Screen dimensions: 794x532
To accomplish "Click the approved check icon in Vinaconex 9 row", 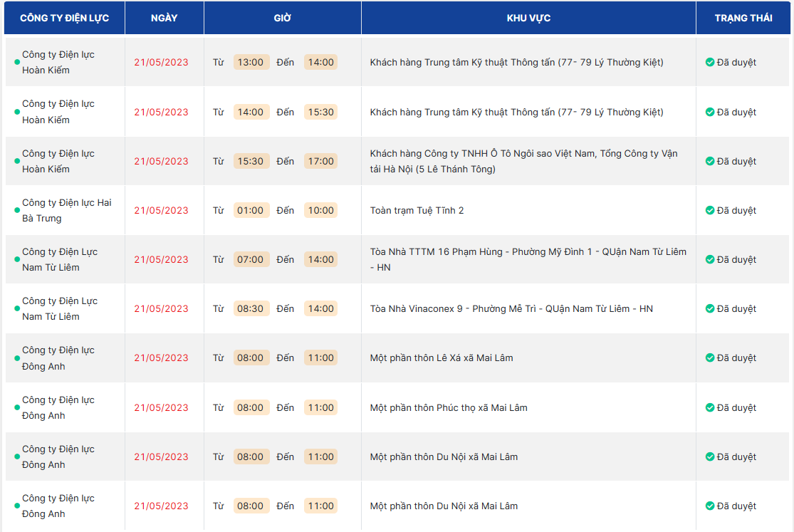I will tap(709, 309).
